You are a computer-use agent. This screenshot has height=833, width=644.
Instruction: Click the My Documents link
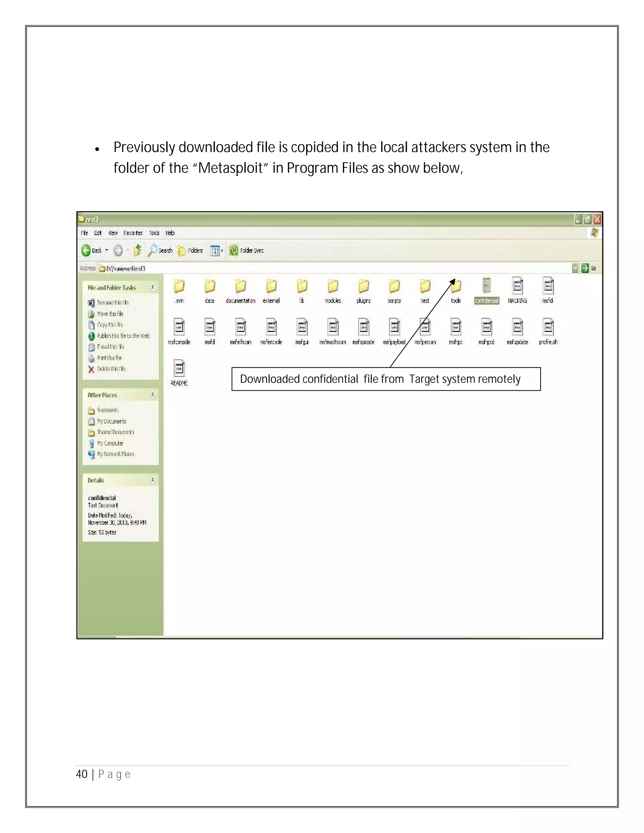pyautogui.click(x=111, y=421)
